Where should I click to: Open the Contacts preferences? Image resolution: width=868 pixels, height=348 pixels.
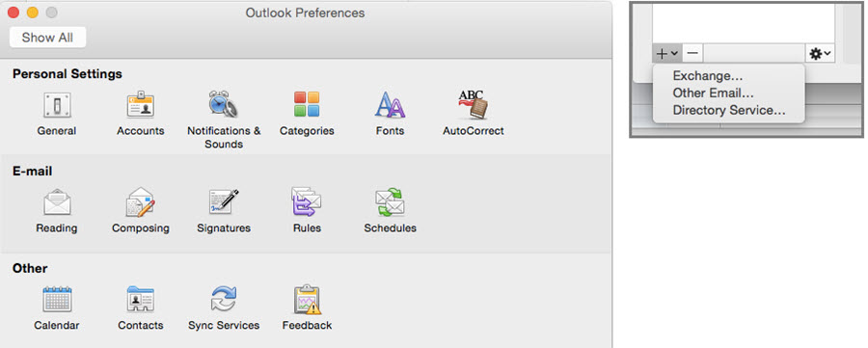click(x=140, y=299)
